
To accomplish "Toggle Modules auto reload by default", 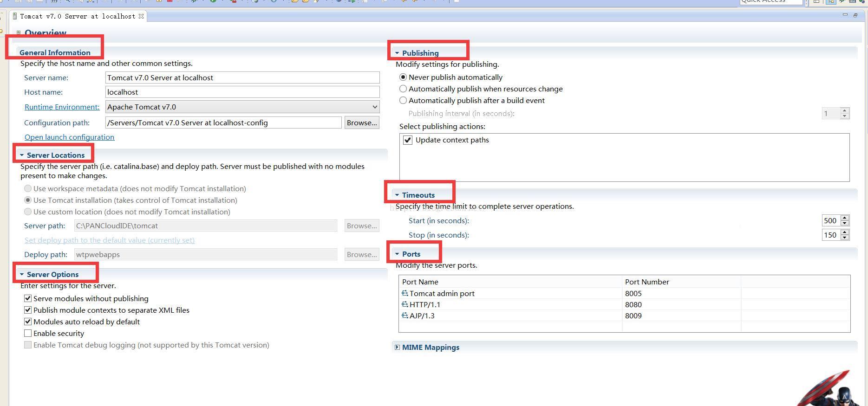I will pyautogui.click(x=28, y=322).
